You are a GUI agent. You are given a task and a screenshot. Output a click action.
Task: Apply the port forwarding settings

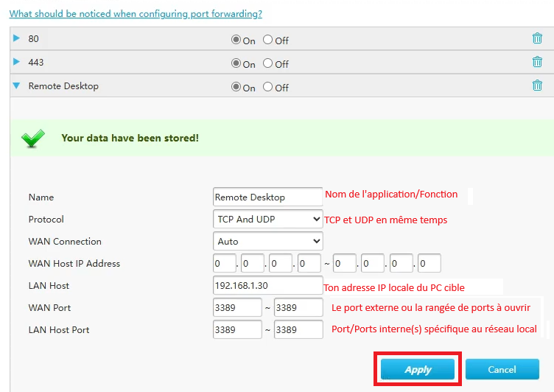pyautogui.click(x=418, y=369)
